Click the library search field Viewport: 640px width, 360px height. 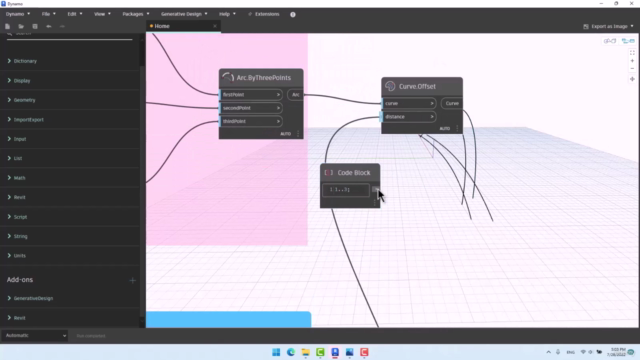(x=70, y=35)
